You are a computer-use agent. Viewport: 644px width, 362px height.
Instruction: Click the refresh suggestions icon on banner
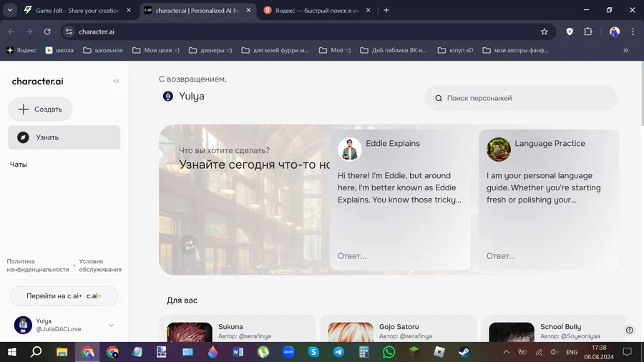[x=189, y=245]
